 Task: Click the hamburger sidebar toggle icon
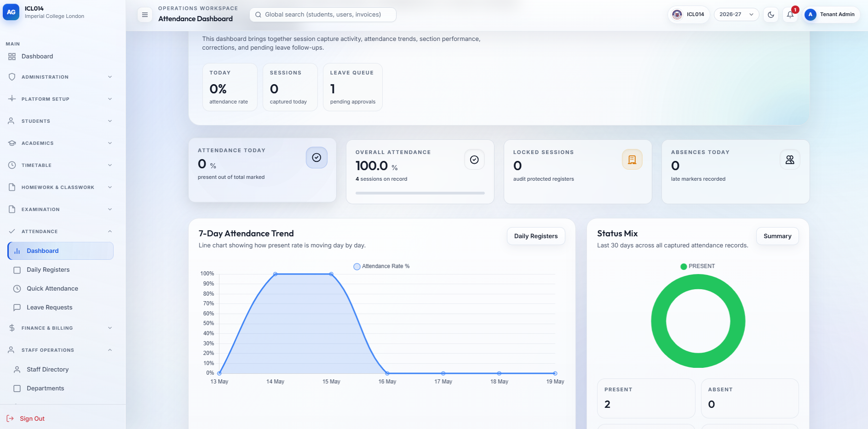click(x=144, y=15)
